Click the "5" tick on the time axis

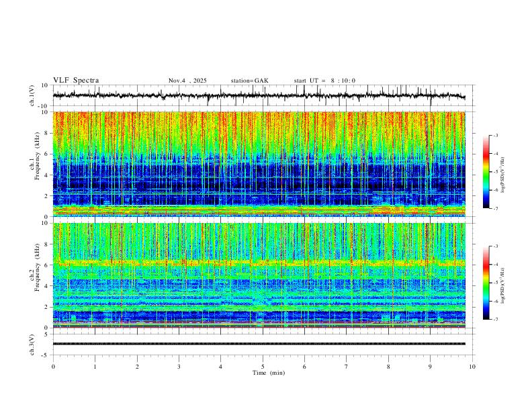(x=263, y=367)
